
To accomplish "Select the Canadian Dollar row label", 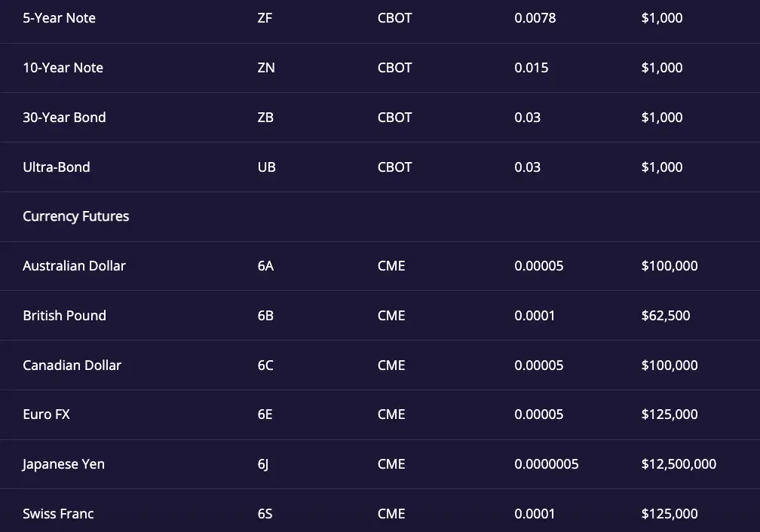I will click(72, 365).
